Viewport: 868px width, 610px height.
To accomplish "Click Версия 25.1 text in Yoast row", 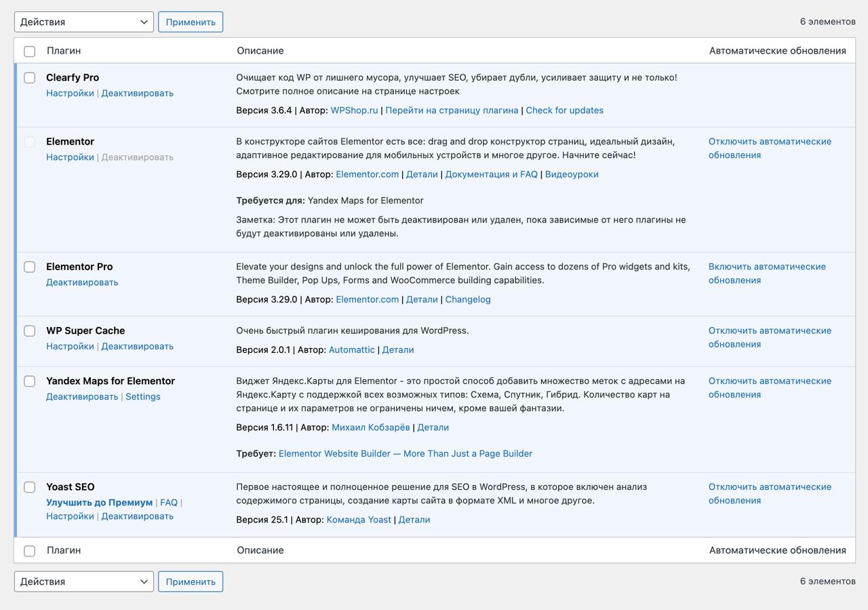I will [x=262, y=520].
